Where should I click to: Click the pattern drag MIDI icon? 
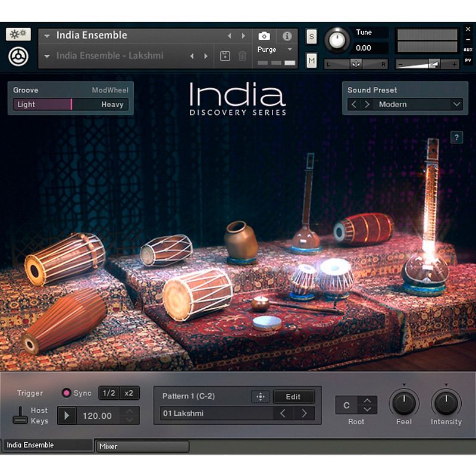pyautogui.click(x=260, y=397)
